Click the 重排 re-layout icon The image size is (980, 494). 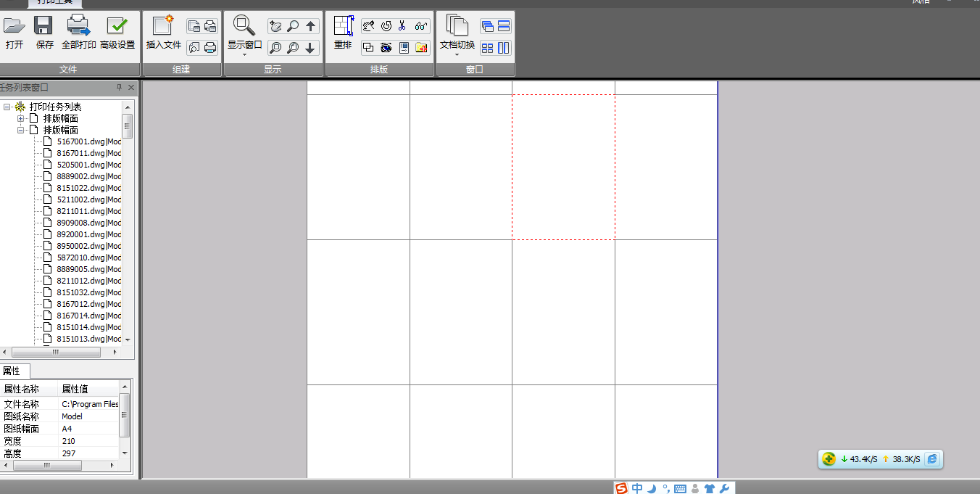[x=343, y=27]
